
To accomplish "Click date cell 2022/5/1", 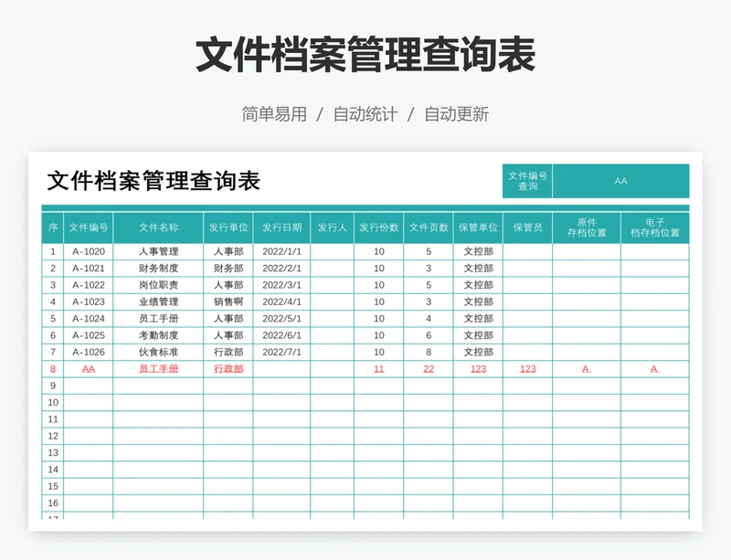I will [281, 319].
